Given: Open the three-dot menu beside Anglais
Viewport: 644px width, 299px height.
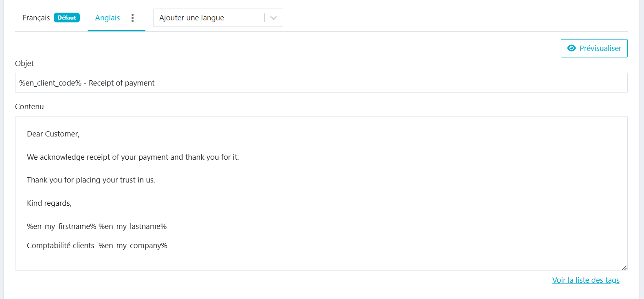Looking at the screenshot, I should [132, 18].
